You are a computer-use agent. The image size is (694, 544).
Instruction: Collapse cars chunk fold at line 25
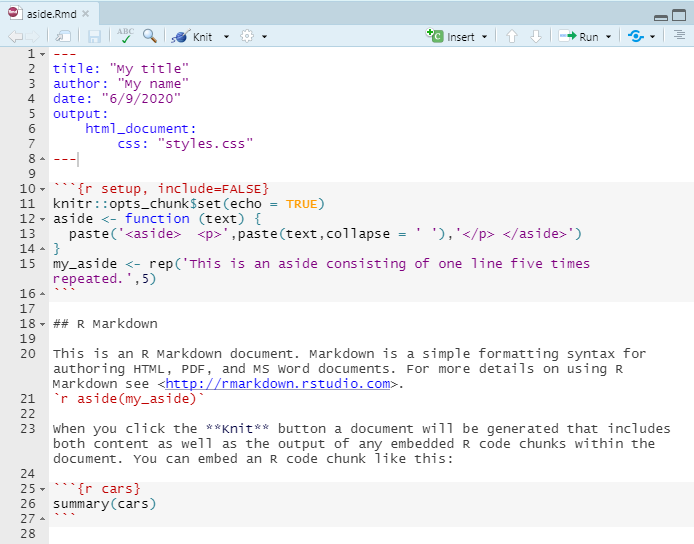coord(42,490)
